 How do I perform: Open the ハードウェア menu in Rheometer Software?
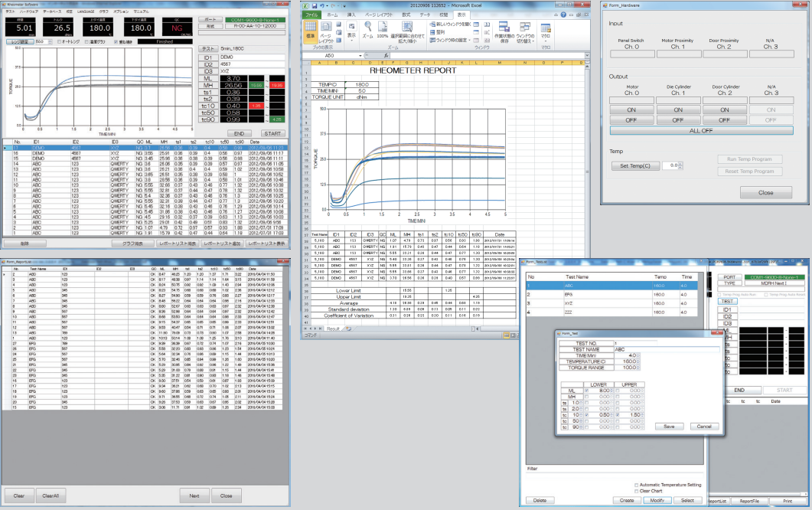29,11
